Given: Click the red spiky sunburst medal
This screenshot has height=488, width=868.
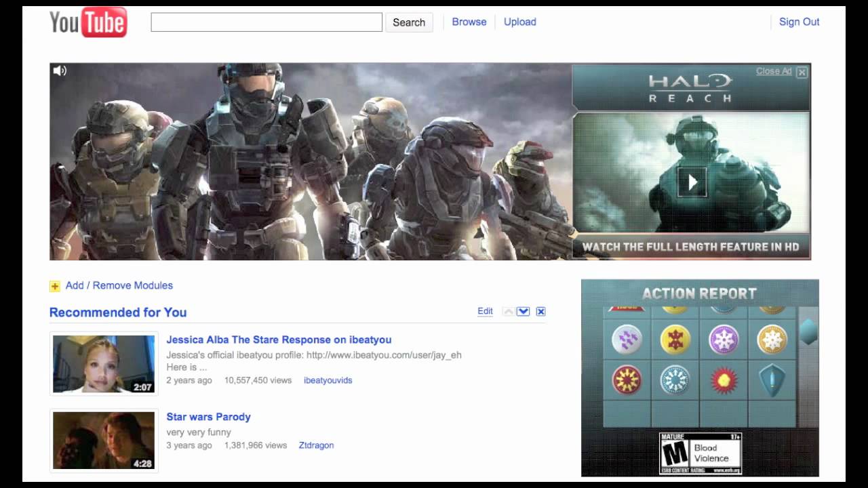Looking at the screenshot, I should [724, 380].
